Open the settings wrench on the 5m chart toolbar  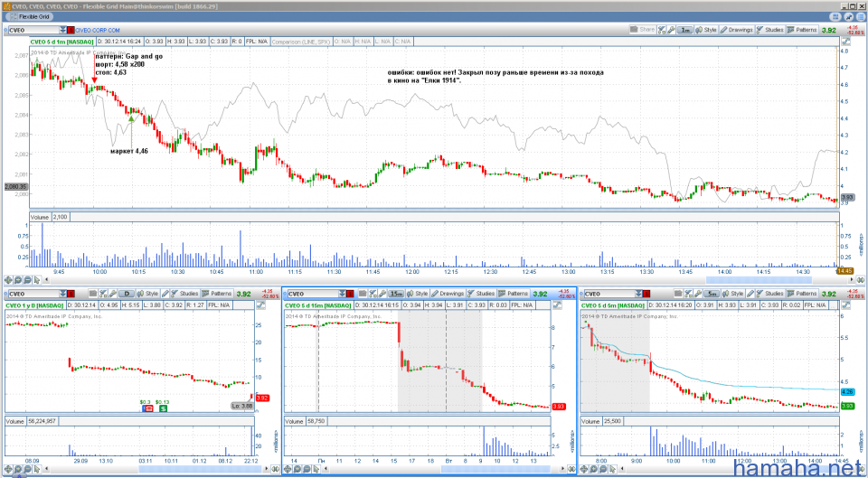click(x=697, y=294)
